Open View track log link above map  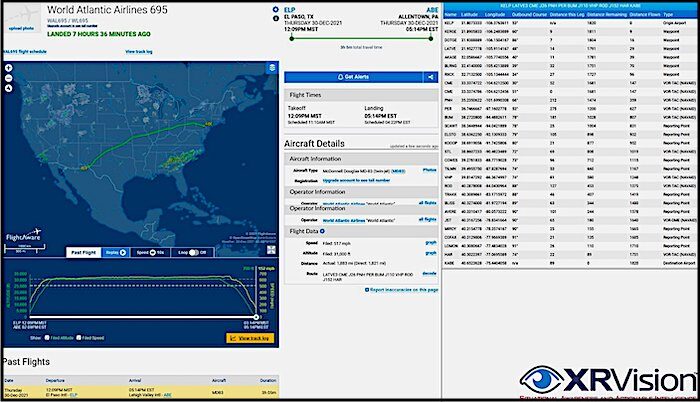point(139,52)
